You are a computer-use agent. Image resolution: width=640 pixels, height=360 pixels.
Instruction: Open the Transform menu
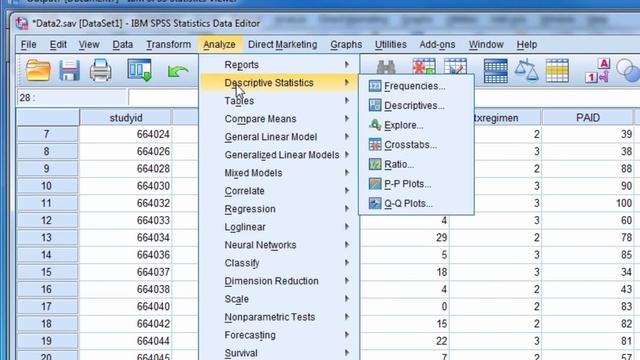coord(169,44)
